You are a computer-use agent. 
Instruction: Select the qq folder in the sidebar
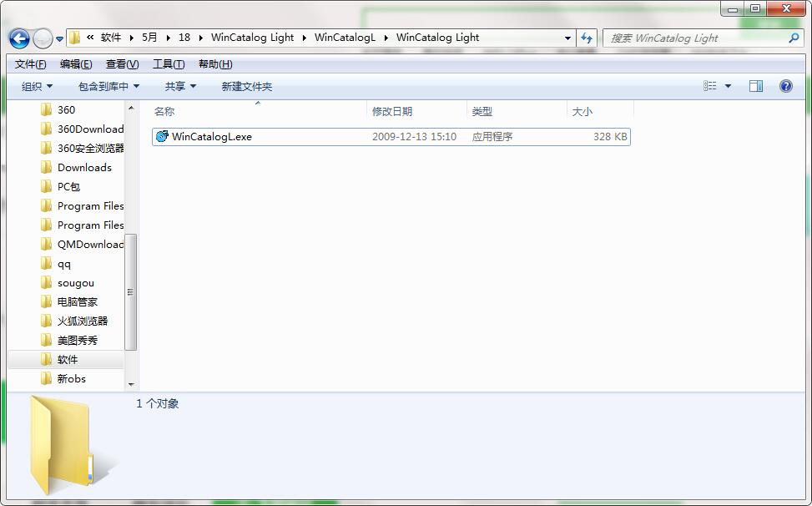pyautogui.click(x=64, y=264)
